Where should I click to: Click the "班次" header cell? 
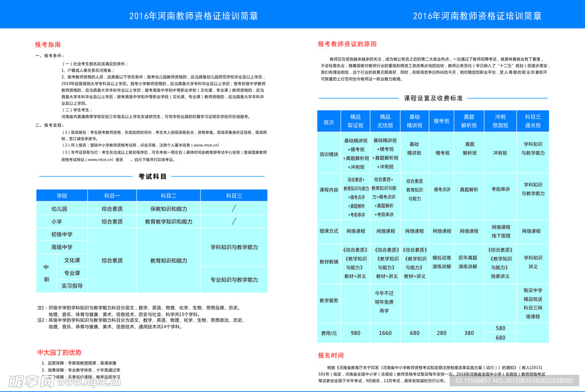coord(329,122)
